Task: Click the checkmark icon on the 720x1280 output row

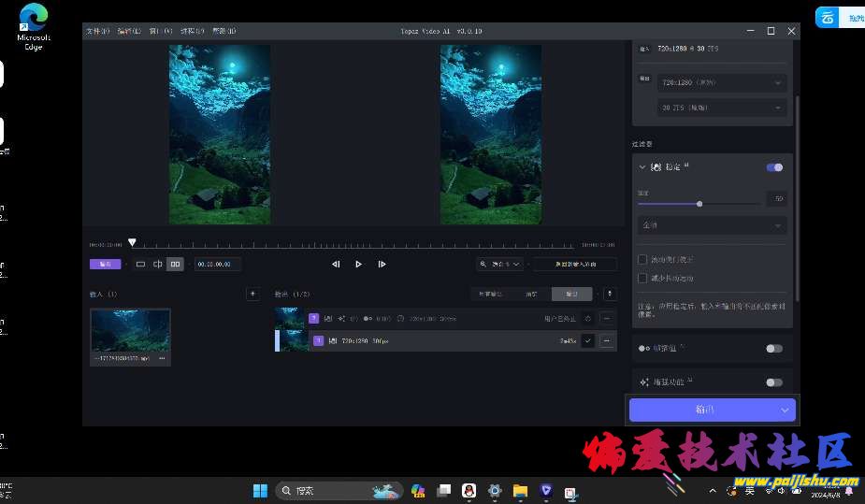Action: click(587, 341)
